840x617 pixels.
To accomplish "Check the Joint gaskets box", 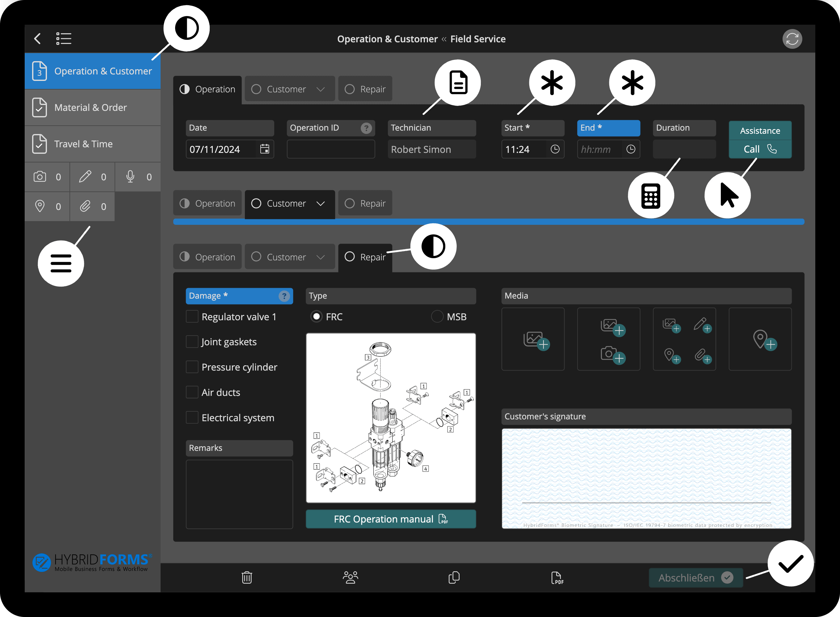I will [x=192, y=342].
